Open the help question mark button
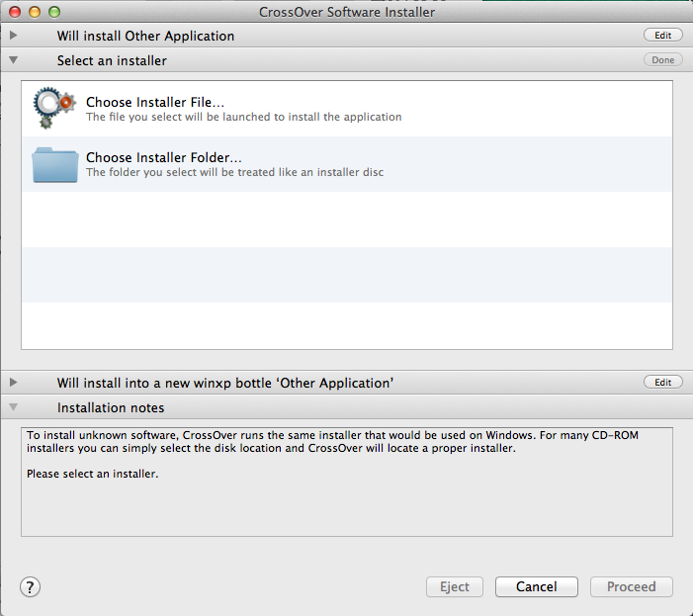The image size is (693, 616). 30,587
